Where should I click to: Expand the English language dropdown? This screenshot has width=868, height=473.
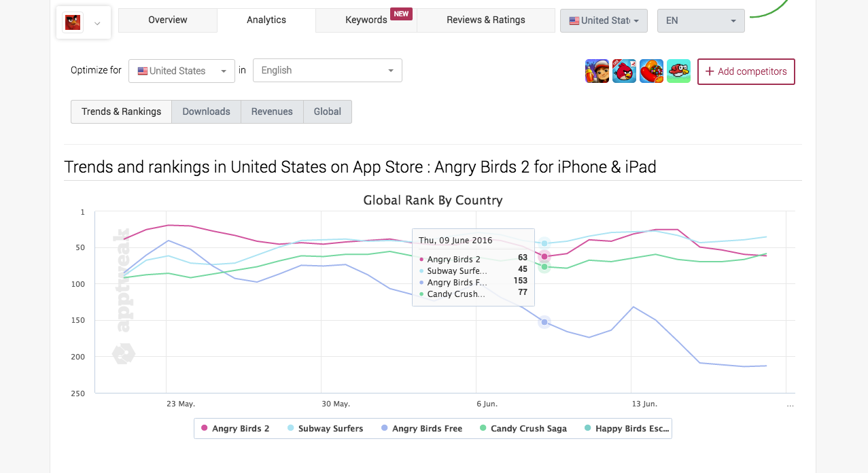pos(327,71)
